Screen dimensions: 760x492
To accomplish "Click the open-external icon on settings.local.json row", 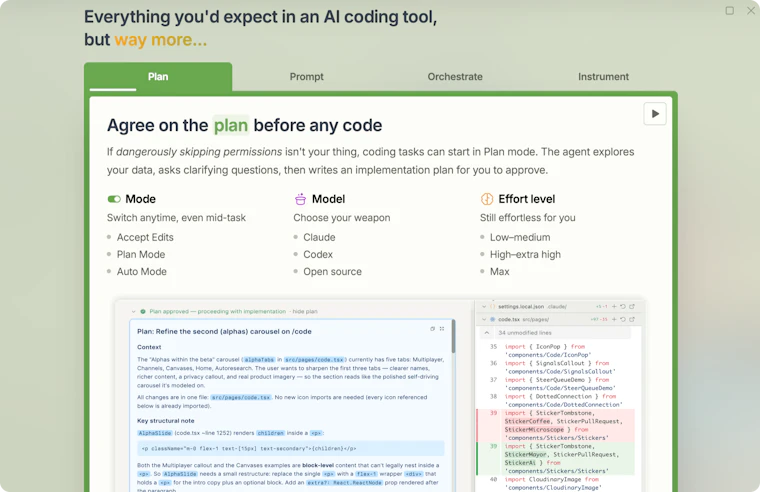I will [x=632, y=307].
